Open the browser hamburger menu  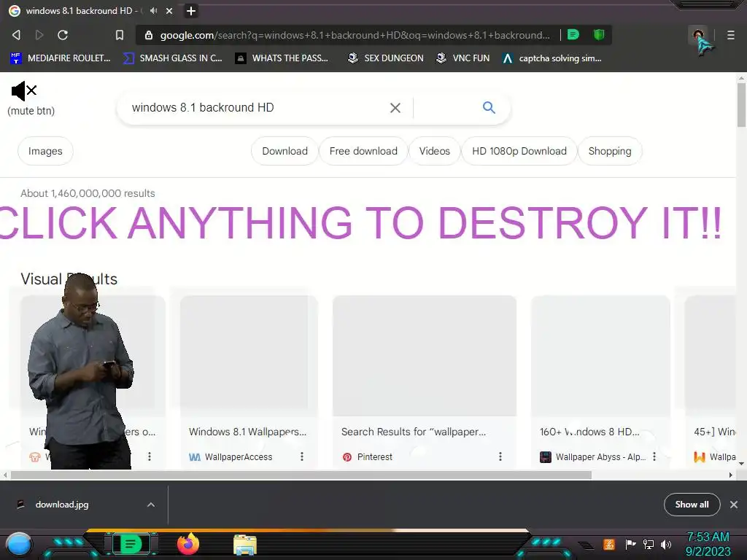click(731, 35)
